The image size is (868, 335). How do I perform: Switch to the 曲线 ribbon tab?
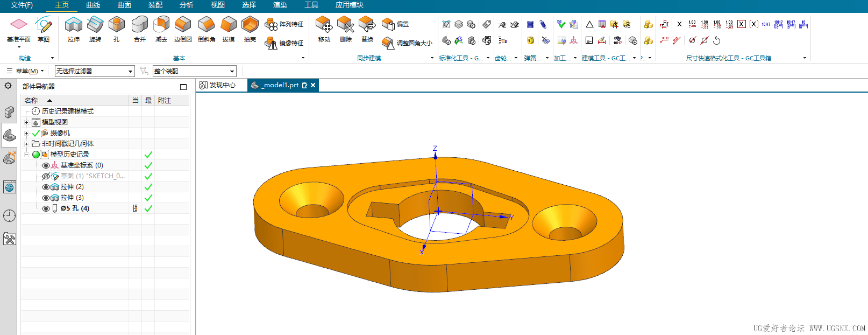[93, 5]
